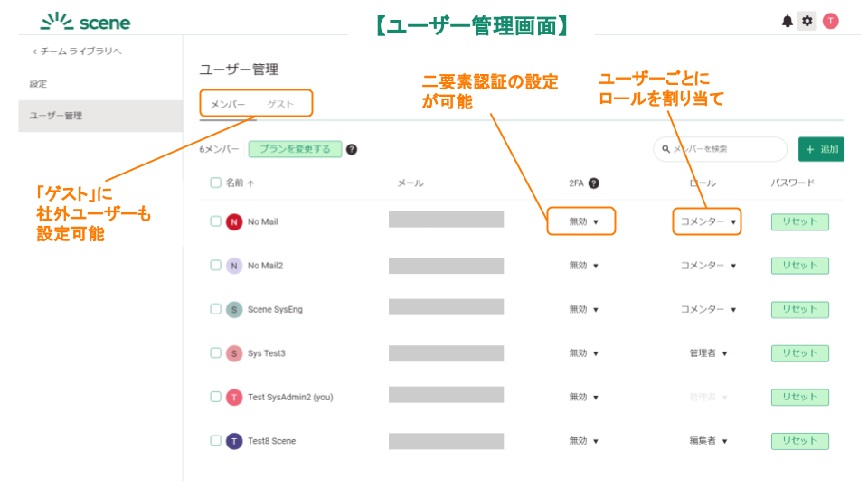This screenshot has width=868, height=488.
Task: Open 2FA dropdown for No Mail
Action: coord(583,221)
